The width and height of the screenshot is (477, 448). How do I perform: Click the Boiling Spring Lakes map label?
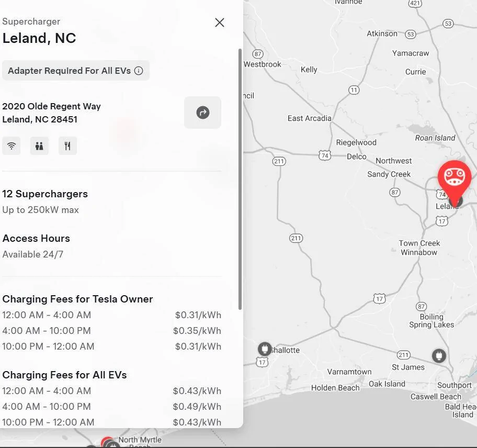[x=431, y=321]
